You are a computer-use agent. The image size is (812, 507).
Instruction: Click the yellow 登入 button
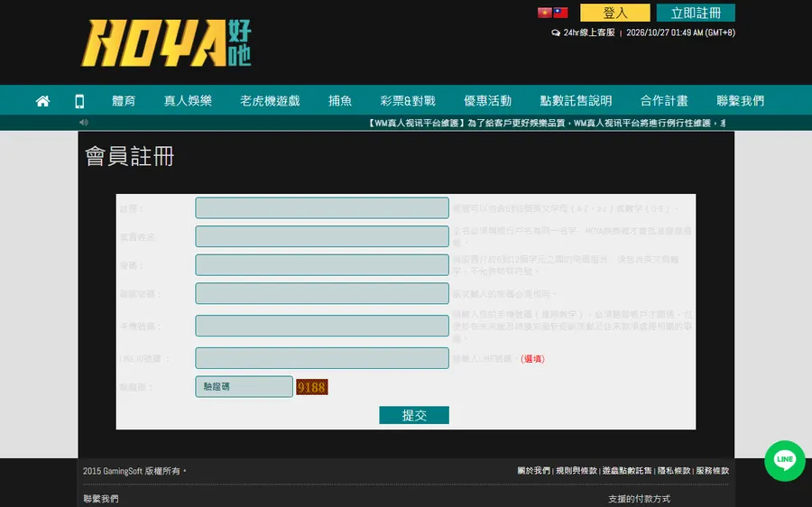(615, 13)
